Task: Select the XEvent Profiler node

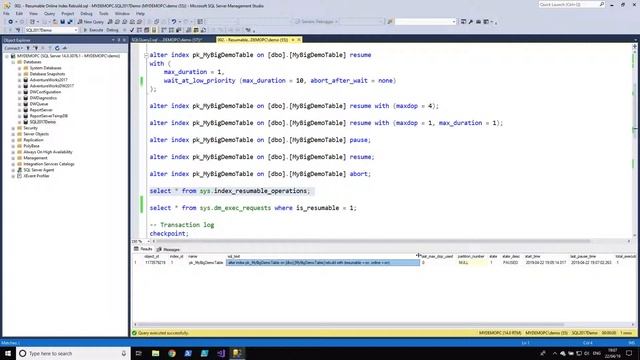Action: 36,176
